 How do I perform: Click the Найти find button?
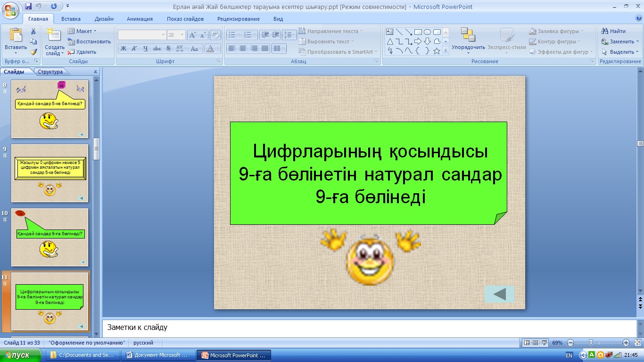[x=614, y=31]
